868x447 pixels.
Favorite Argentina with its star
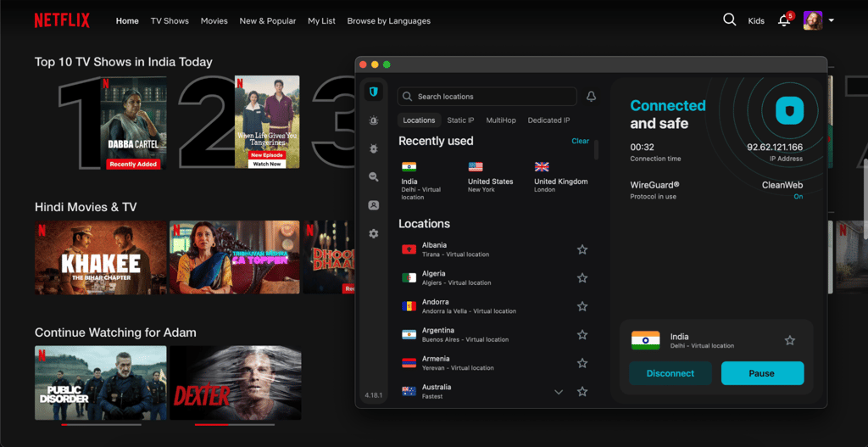coord(582,334)
